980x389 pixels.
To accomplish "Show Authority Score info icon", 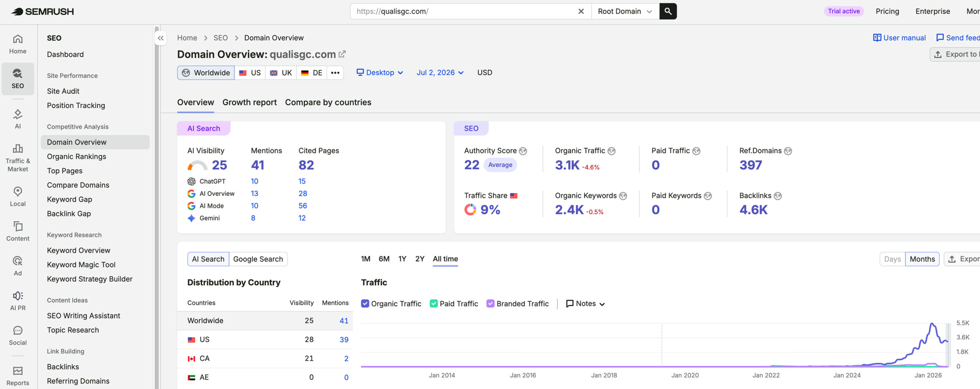I will pyautogui.click(x=523, y=151).
